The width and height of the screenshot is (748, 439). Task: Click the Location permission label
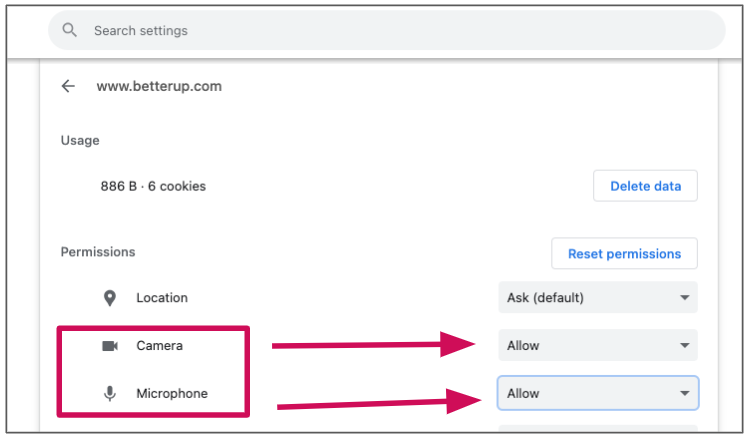162,298
